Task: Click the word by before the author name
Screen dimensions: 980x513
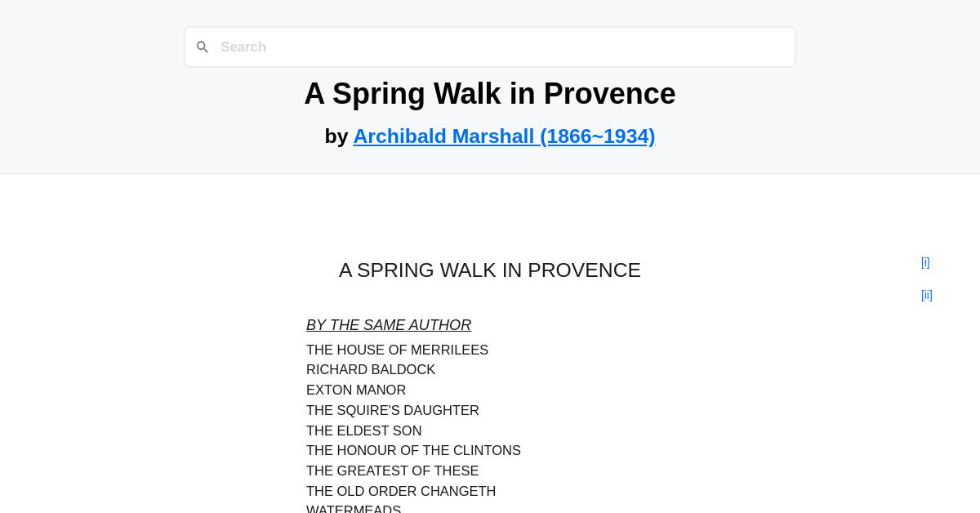Action: click(336, 136)
